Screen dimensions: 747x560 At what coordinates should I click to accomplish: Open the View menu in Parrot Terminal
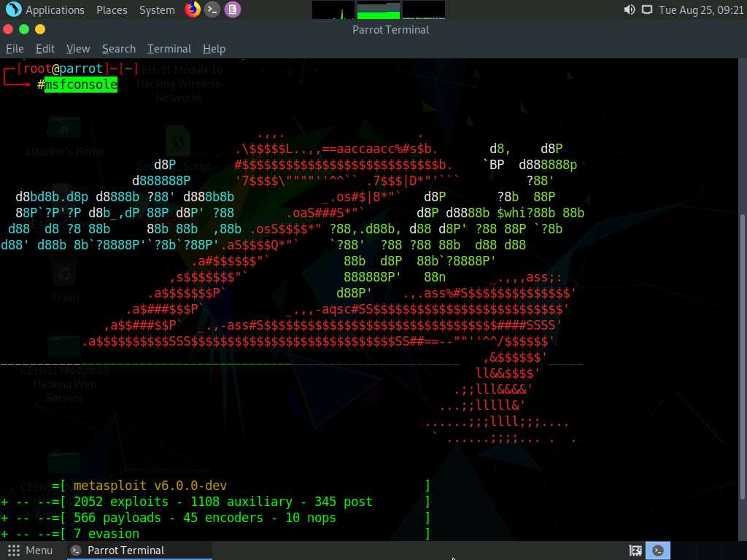point(78,49)
